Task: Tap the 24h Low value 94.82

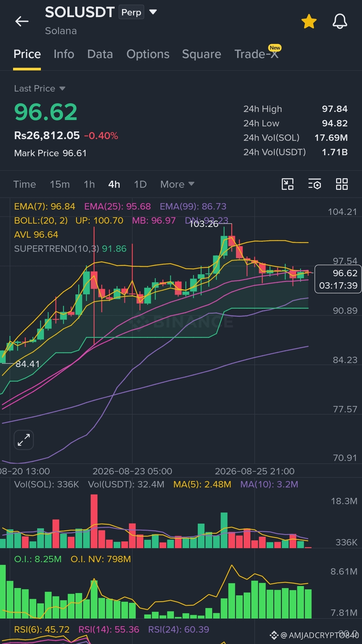Action: click(335, 123)
